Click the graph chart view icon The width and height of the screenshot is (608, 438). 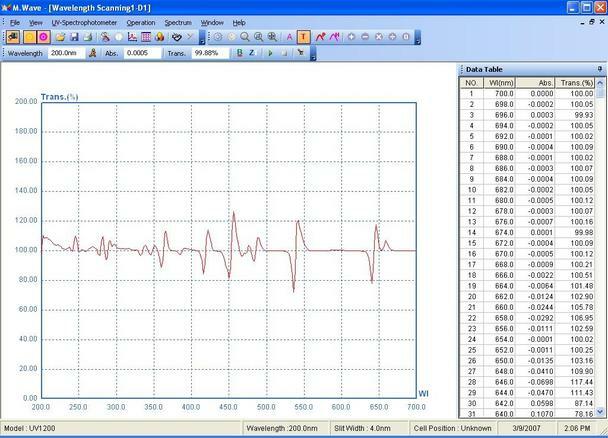pos(132,37)
